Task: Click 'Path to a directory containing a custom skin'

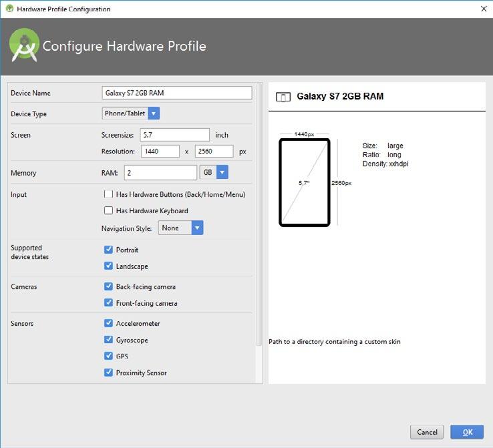Action: [335, 342]
